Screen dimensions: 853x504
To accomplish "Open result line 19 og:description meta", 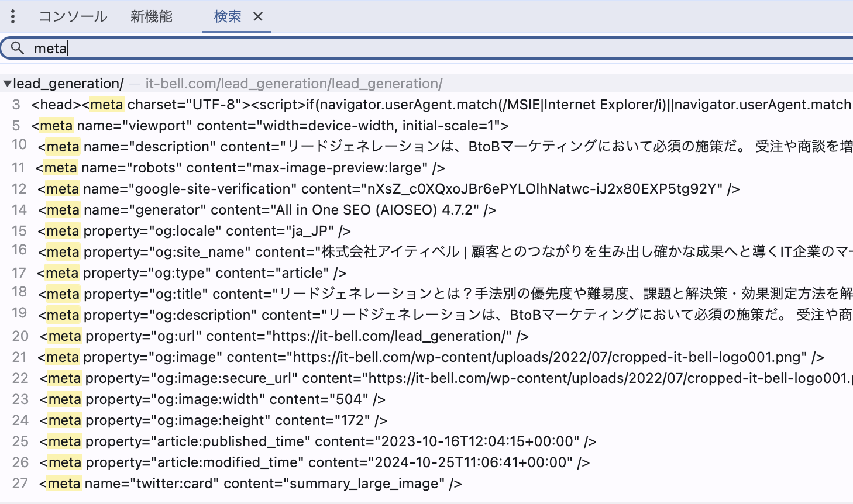I will [426, 315].
